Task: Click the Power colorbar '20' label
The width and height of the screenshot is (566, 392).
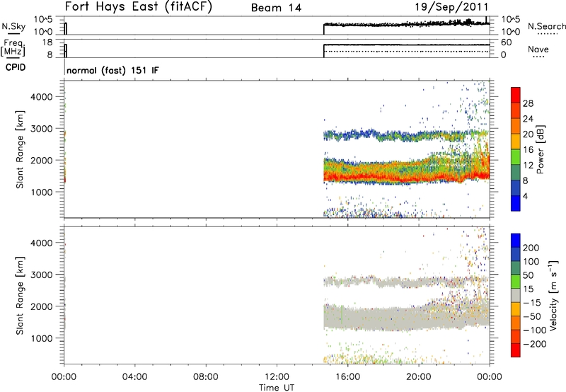Action: click(528, 134)
